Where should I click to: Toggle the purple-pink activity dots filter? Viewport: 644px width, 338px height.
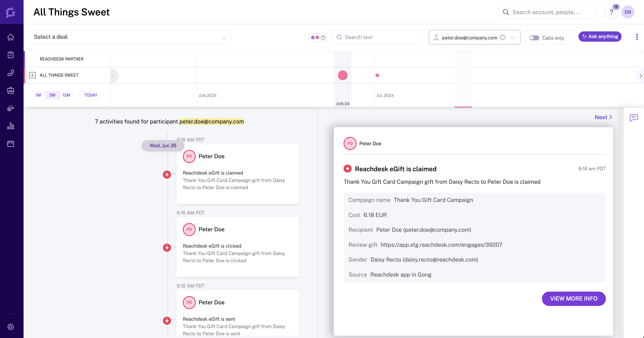tap(315, 37)
